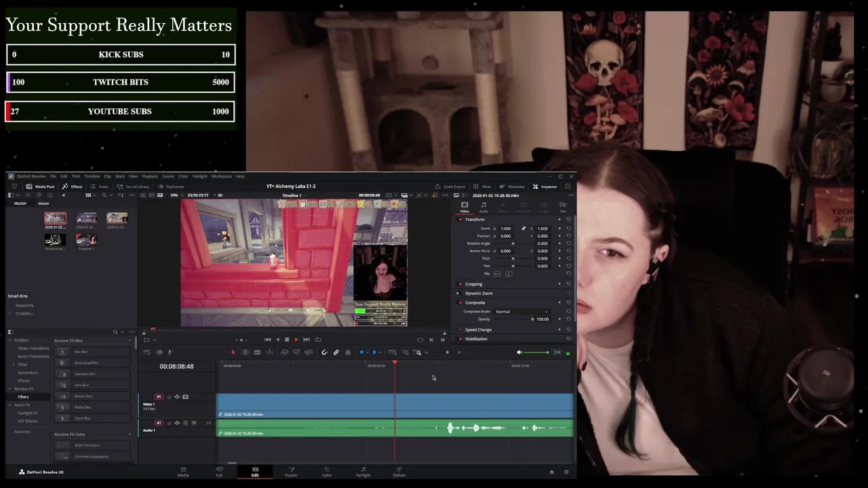Adjust the Rotation Angle slider
Screen dimensions: 868x488
513,243
